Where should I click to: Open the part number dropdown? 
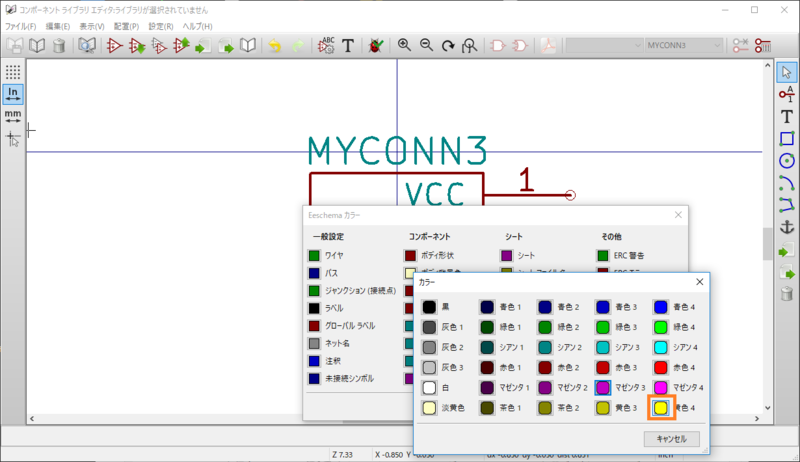click(604, 45)
